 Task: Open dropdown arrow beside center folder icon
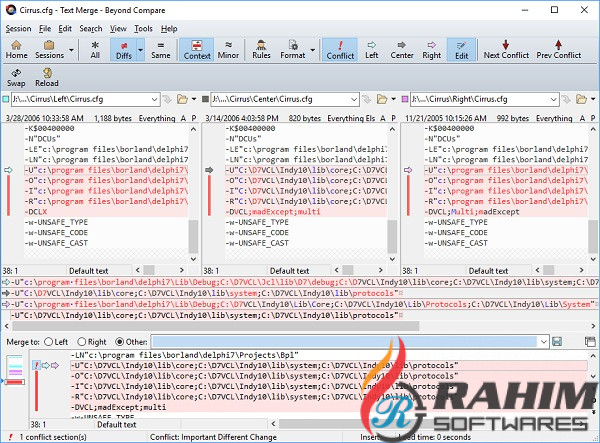click(x=394, y=99)
